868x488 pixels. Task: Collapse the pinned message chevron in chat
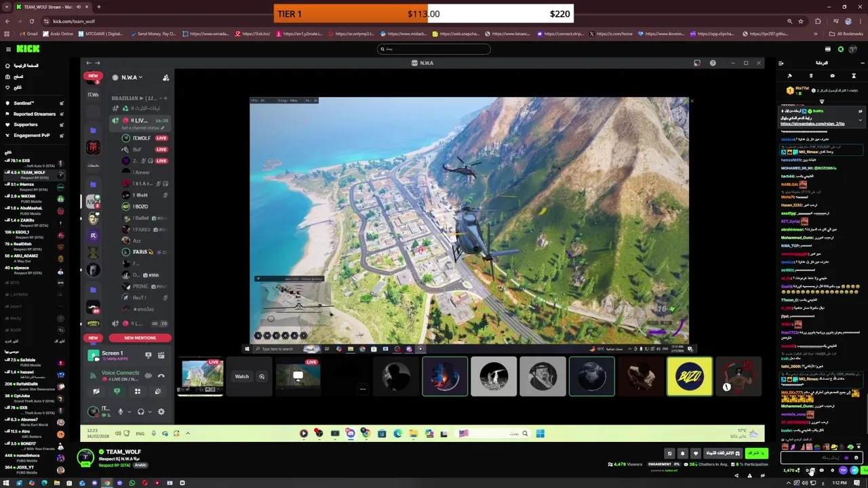point(861,120)
